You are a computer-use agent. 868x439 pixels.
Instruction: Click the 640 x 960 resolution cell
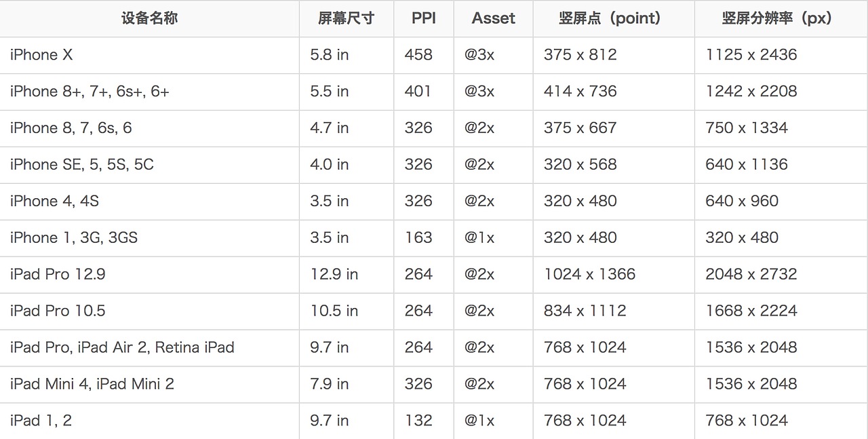(x=742, y=202)
